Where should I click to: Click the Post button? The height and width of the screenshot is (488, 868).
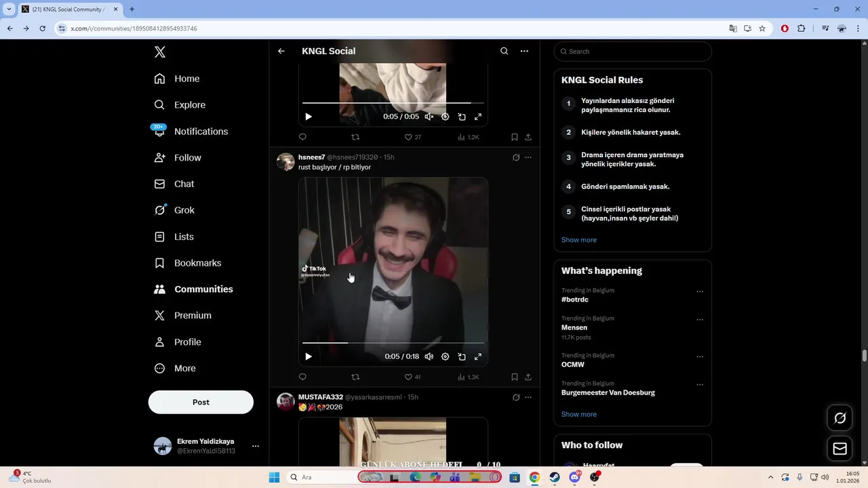coord(201,402)
